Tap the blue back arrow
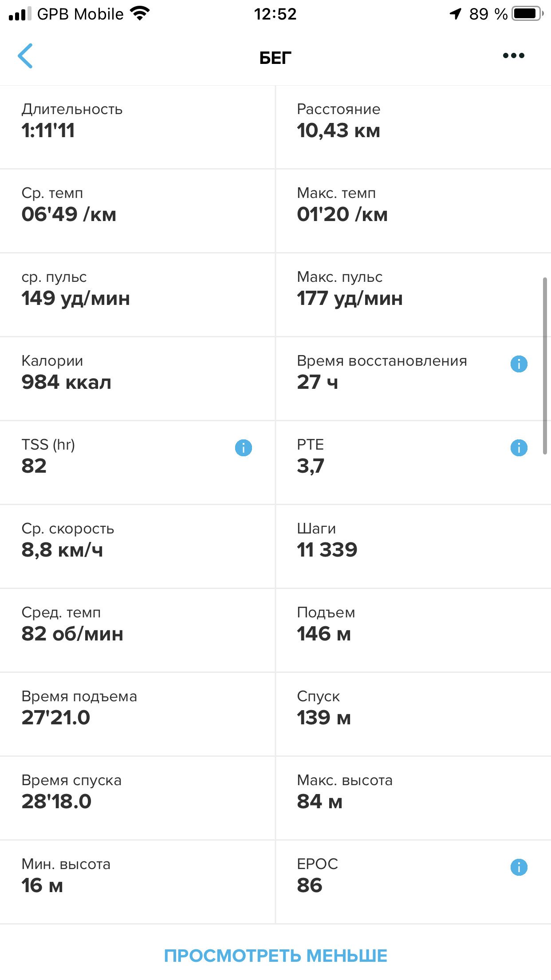Image resolution: width=551 pixels, height=980 pixels. pos(25,56)
